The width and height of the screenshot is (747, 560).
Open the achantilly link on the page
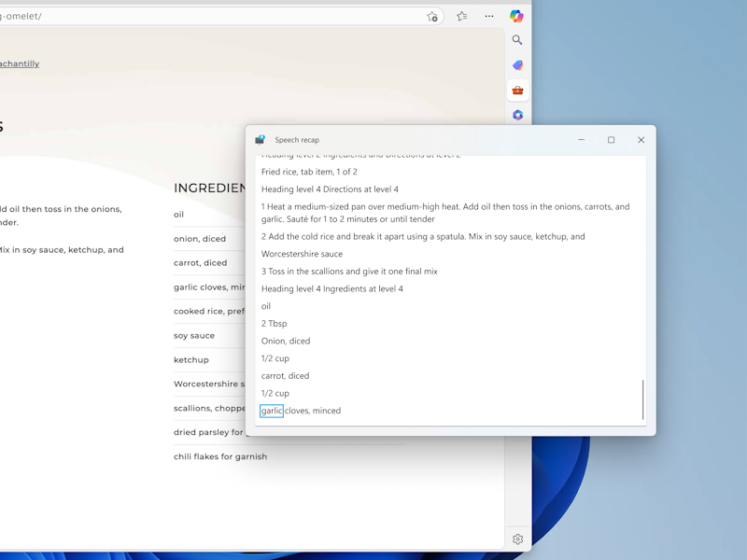click(20, 63)
